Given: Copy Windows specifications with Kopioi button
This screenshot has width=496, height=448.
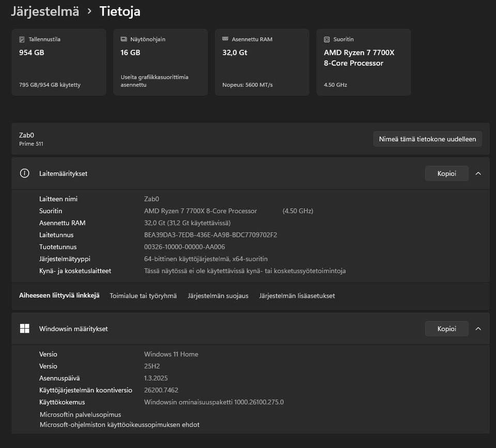Looking at the screenshot, I should (446, 329).
